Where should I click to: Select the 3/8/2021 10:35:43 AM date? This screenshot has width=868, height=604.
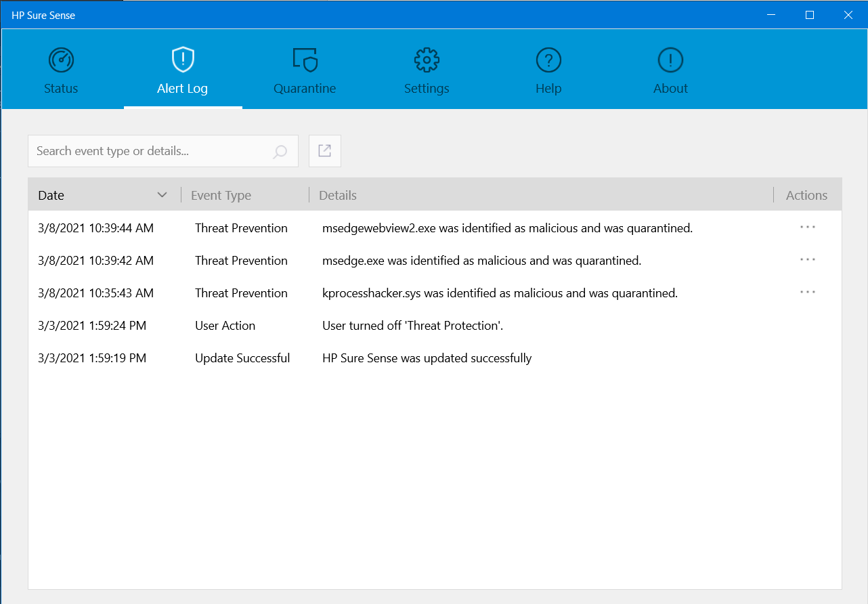point(96,293)
